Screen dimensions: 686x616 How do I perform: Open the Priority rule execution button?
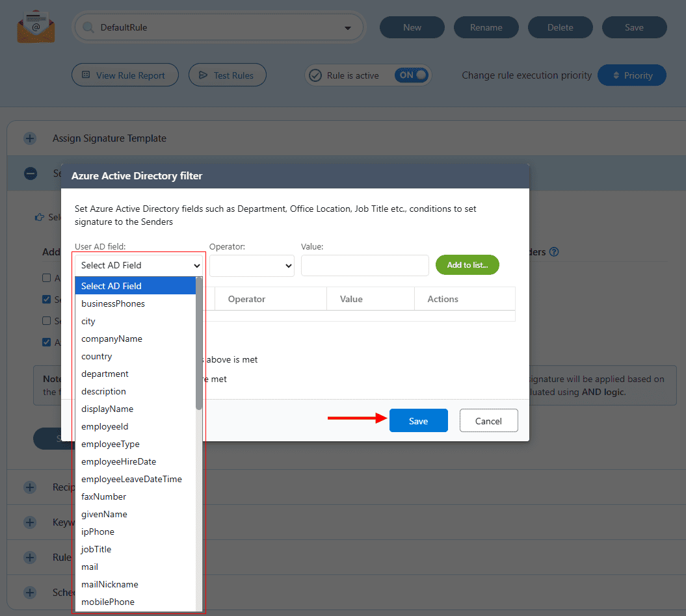632,75
